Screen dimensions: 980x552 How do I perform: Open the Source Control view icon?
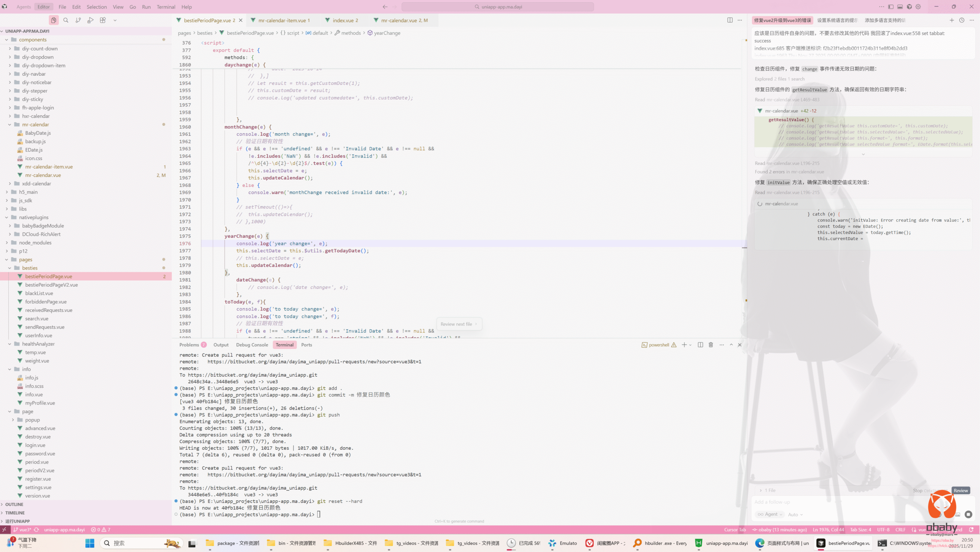[x=78, y=20]
